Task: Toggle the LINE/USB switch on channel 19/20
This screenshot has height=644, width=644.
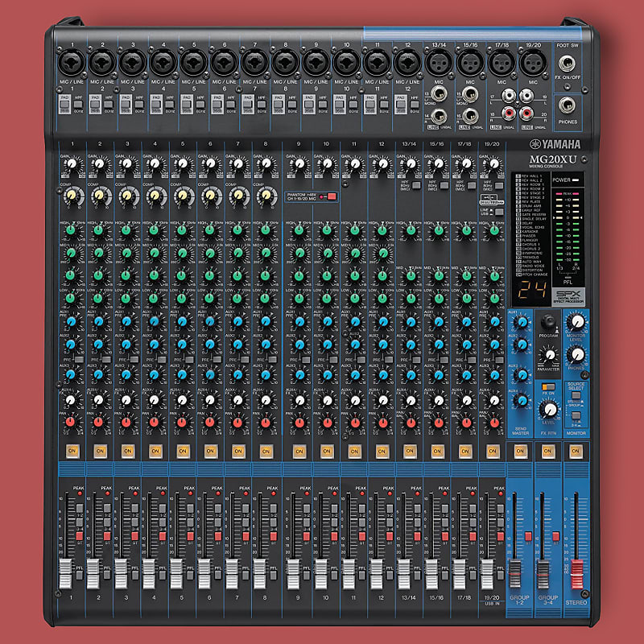Action: click(499, 212)
